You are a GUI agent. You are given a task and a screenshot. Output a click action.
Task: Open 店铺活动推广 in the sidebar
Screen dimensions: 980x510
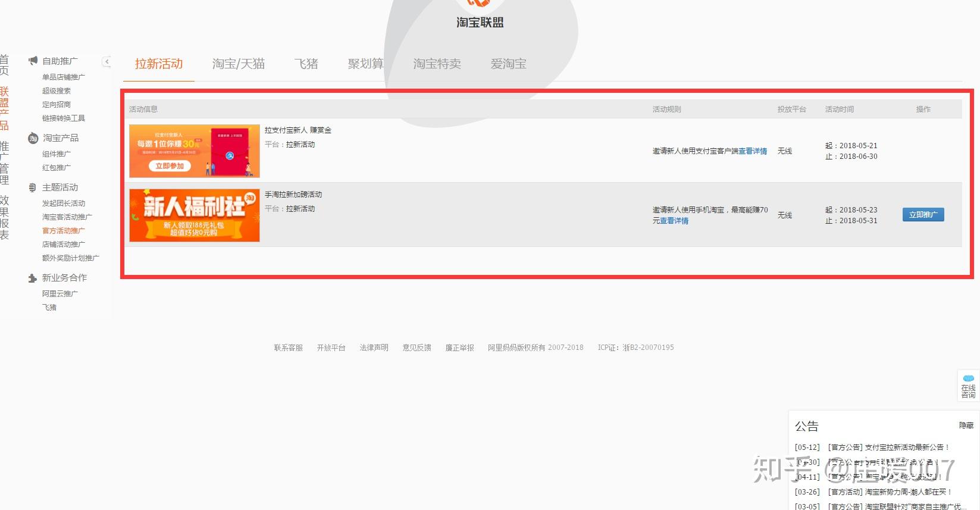coord(64,244)
